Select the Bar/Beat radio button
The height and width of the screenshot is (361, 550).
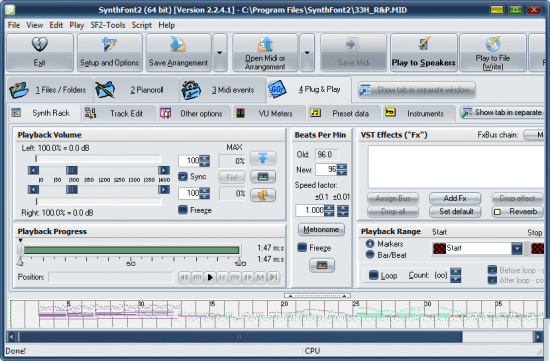coord(370,255)
